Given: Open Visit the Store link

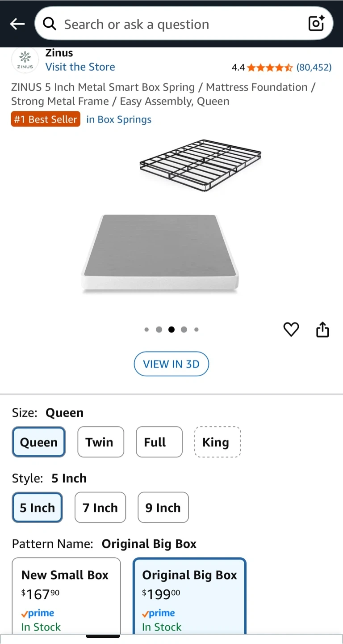Looking at the screenshot, I should [80, 67].
